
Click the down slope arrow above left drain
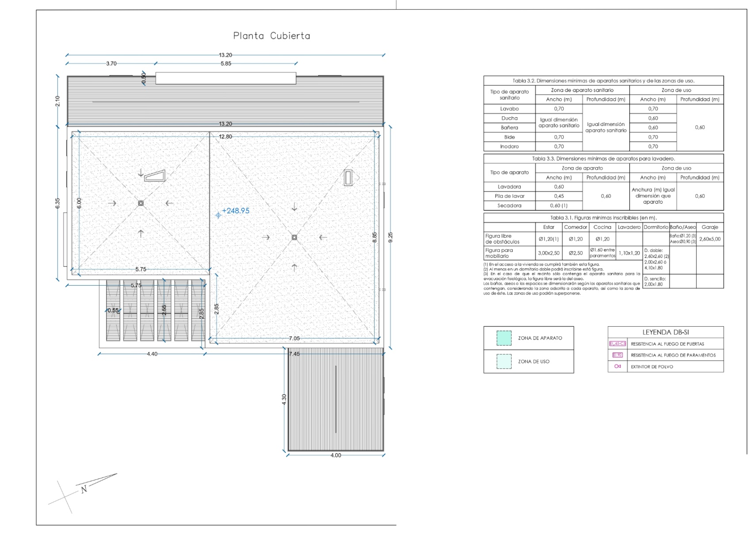[x=141, y=173]
